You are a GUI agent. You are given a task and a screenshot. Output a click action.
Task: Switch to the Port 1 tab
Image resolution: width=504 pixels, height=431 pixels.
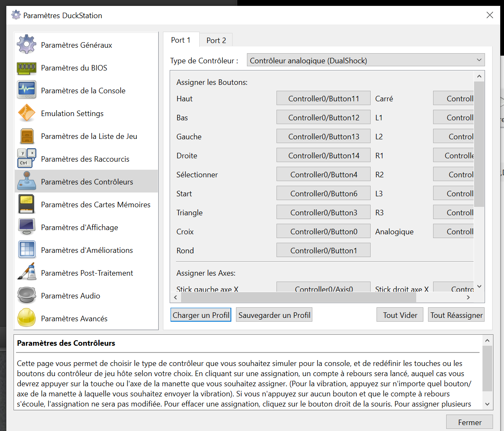pyautogui.click(x=181, y=40)
